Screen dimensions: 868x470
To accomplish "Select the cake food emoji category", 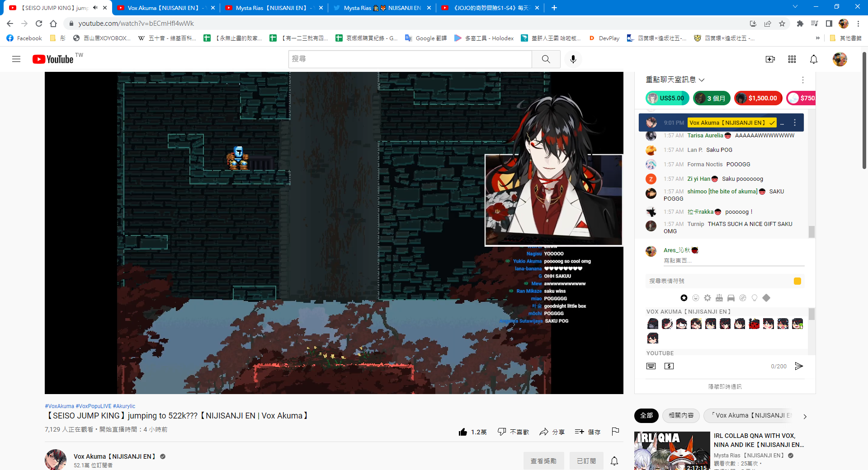I will click(x=719, y=298).
